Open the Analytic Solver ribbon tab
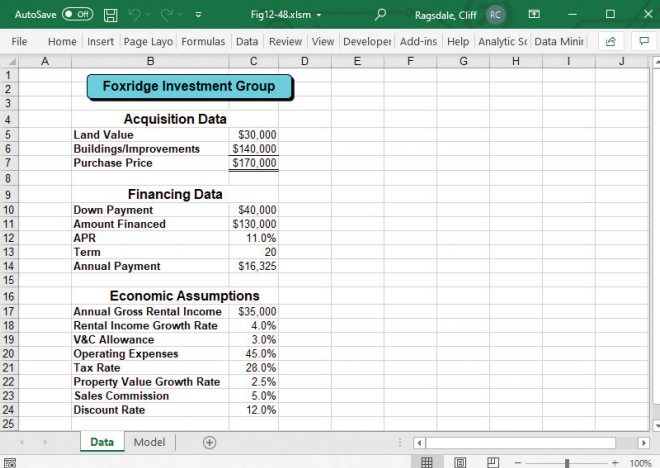This screenshot has width=660, height=468. click(x=503, y=41)
